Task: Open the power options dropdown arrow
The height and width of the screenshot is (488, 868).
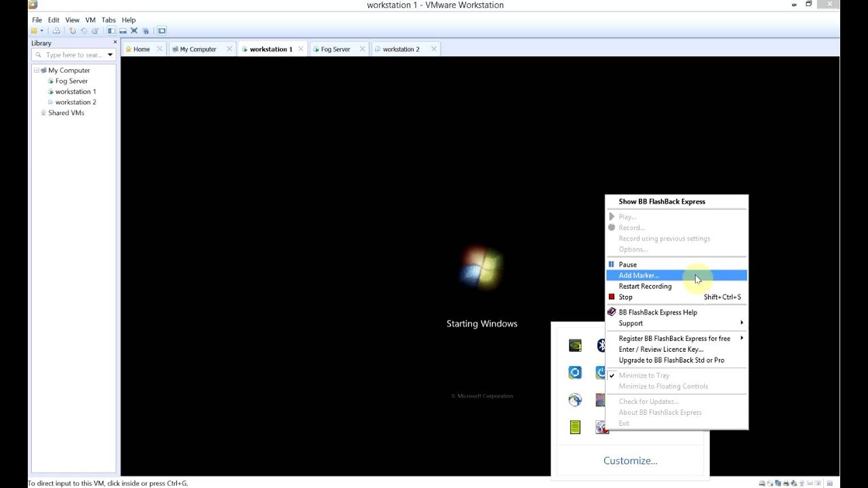Action: (x=41, y=30)
